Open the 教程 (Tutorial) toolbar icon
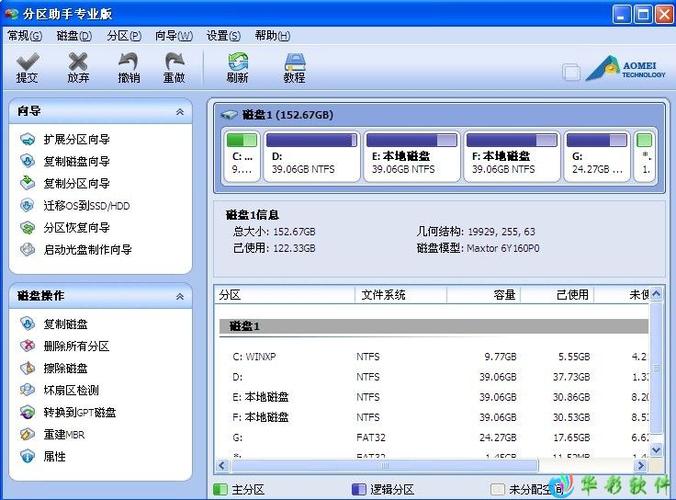 point(294,67)
